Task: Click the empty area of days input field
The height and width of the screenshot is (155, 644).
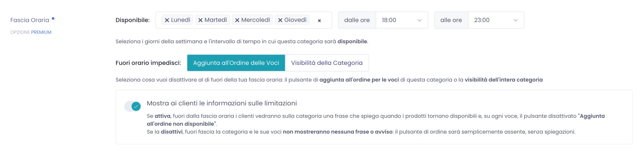Action: 327,20
